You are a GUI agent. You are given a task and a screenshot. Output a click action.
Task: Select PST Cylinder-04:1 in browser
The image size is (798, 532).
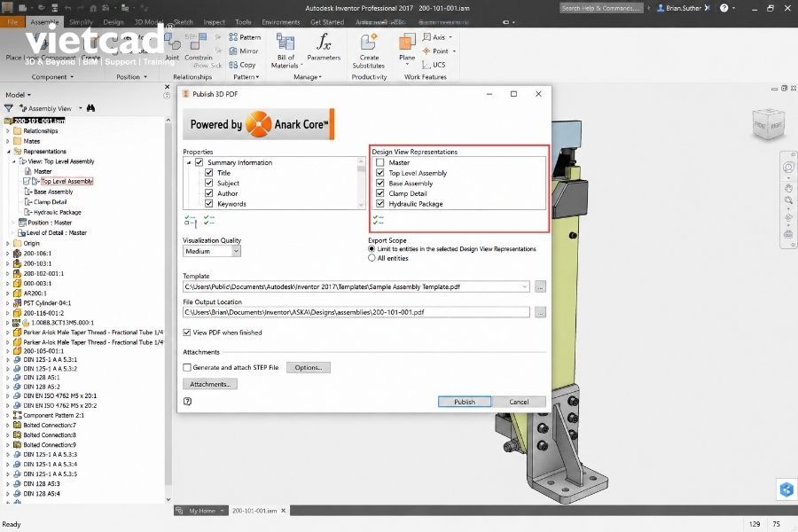click(x=47, y=303)
